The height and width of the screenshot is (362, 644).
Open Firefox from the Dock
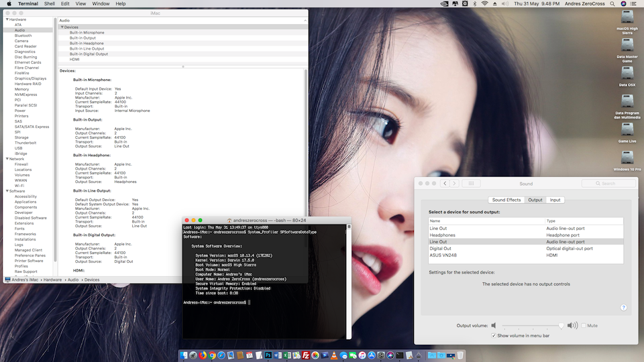point(203,355)
